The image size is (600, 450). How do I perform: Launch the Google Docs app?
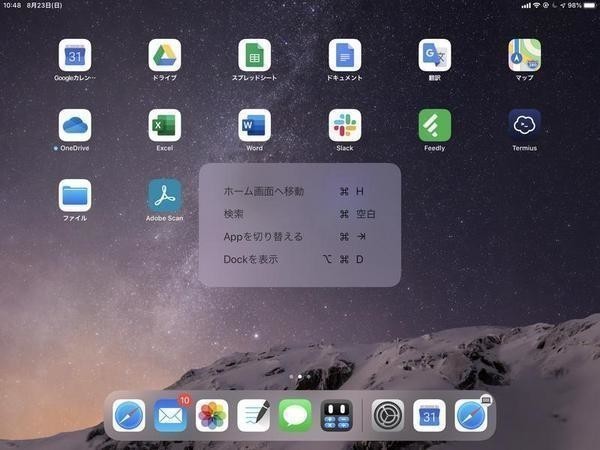(345, 55)
